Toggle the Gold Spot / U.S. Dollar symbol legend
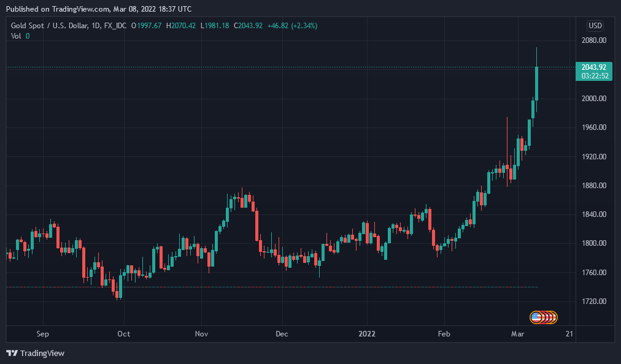Image resolution: width=621 pixels, height=364 pixels. click(49, 26)
